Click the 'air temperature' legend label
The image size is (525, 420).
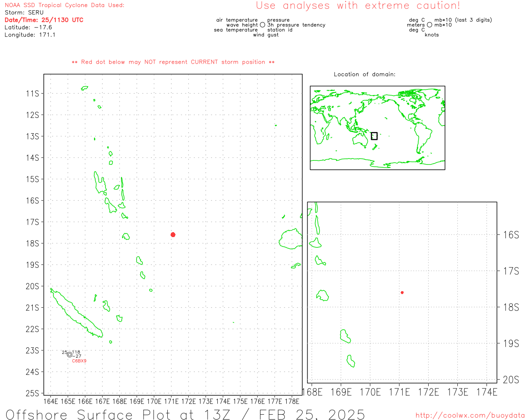(237, 20)
